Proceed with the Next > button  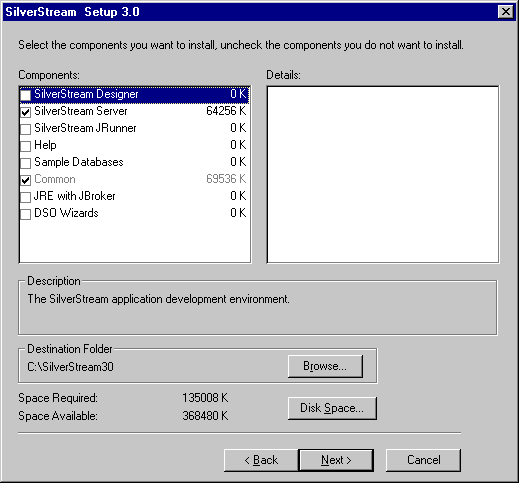point(336,460)
